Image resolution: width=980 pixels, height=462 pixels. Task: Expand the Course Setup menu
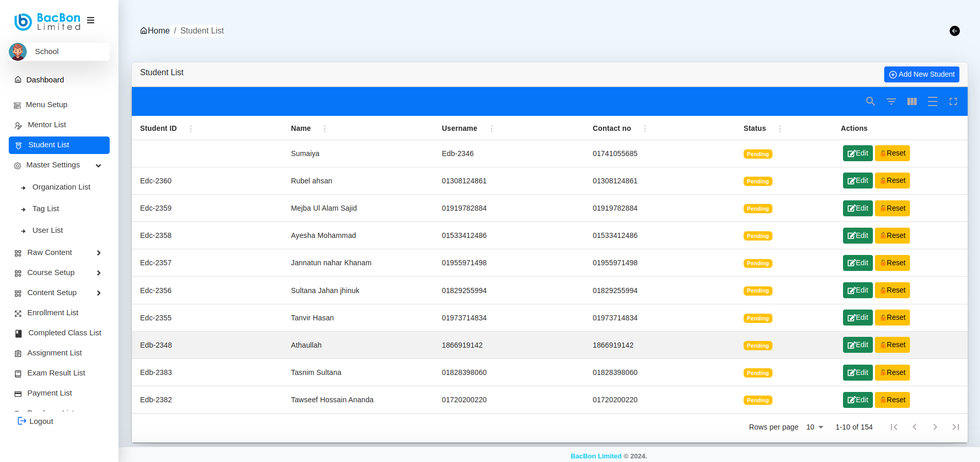(98, 273)
